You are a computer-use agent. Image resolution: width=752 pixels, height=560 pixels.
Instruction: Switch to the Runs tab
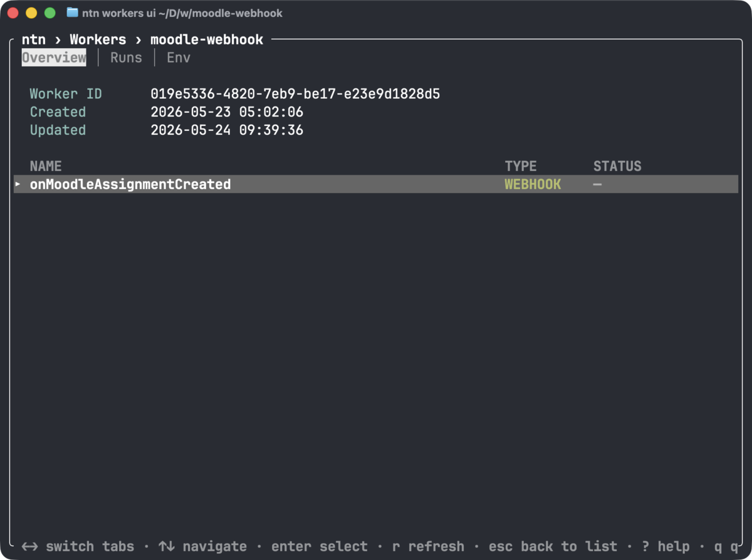click(126, 58)
